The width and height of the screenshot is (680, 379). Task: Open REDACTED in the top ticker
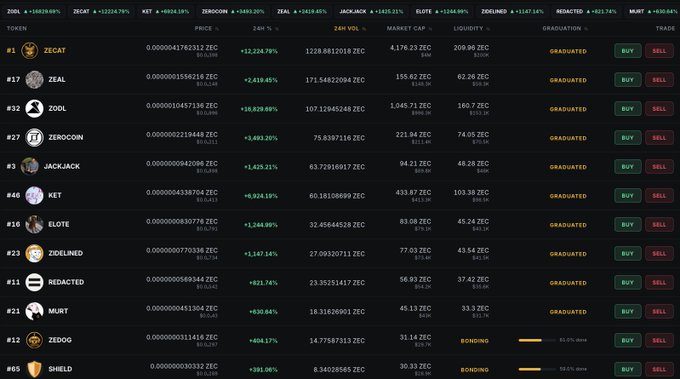coord(586,12)
